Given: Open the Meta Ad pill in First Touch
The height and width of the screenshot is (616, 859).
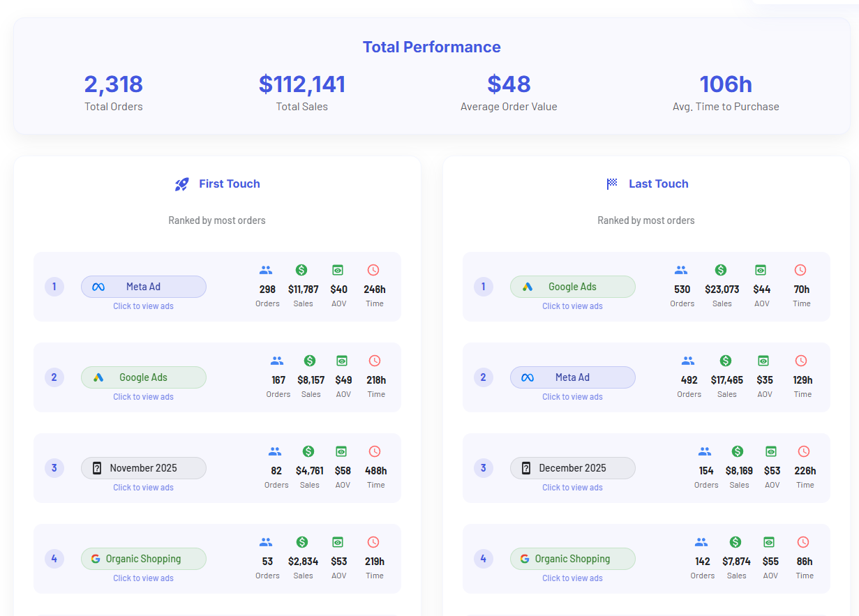Looking at the screenshot, I should coord(143,287).
